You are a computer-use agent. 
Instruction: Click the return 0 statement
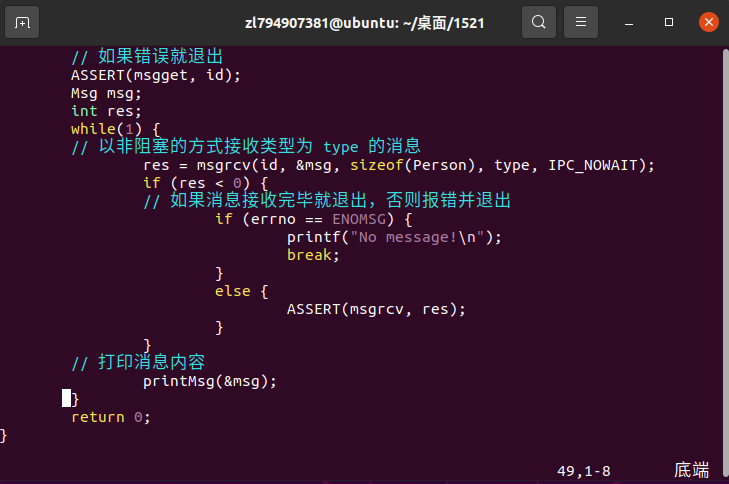pyautogui.click(x=111, y=417)
